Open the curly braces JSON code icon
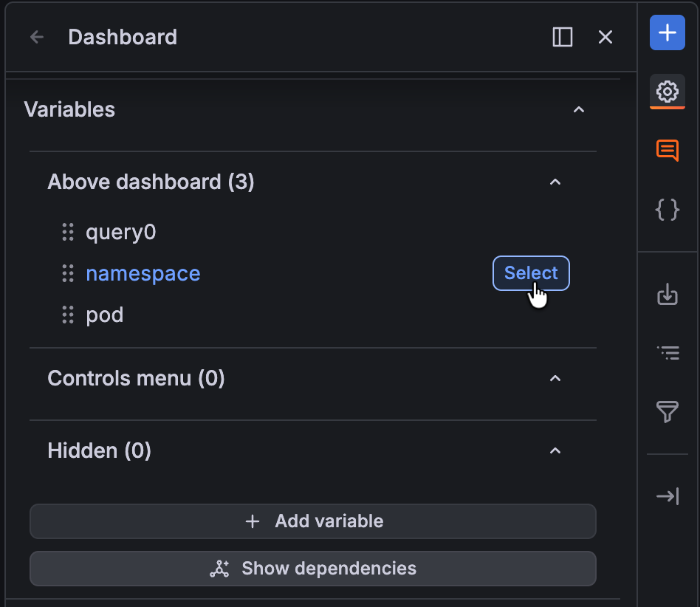700x607 pixels. coord(668,210)
